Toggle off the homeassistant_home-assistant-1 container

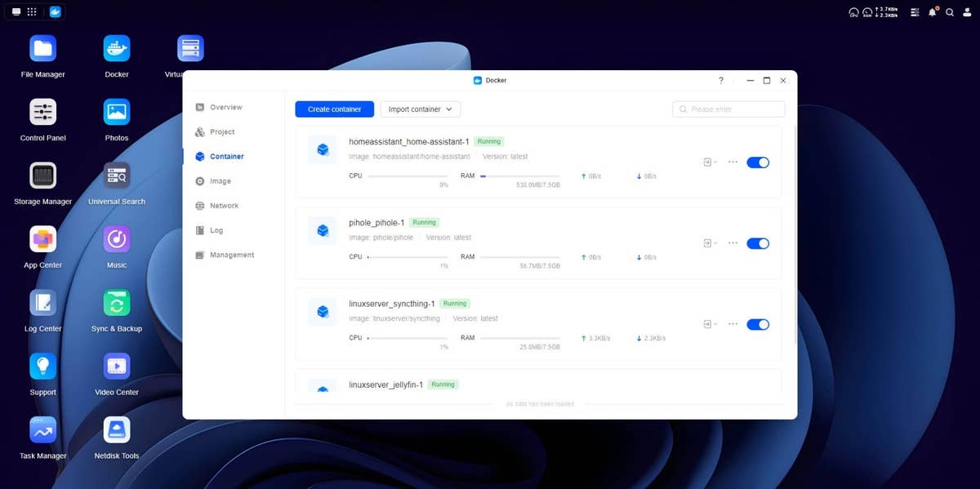click(757, 162)
